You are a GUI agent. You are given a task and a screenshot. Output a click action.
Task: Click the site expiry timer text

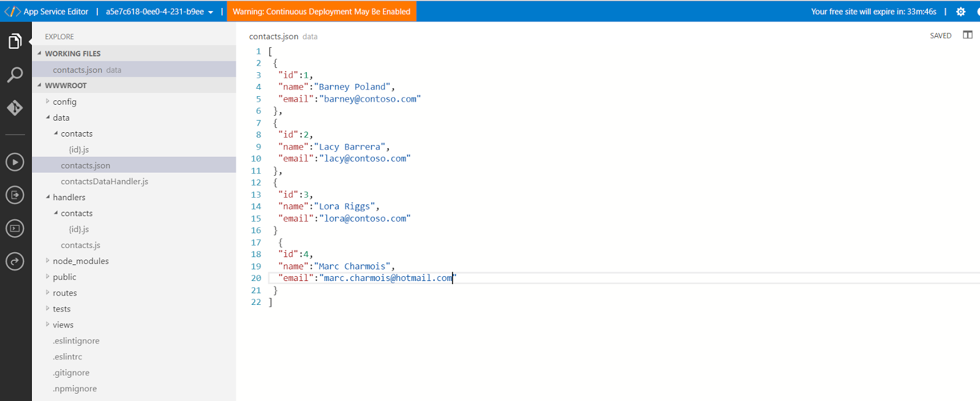pos(873,12)
